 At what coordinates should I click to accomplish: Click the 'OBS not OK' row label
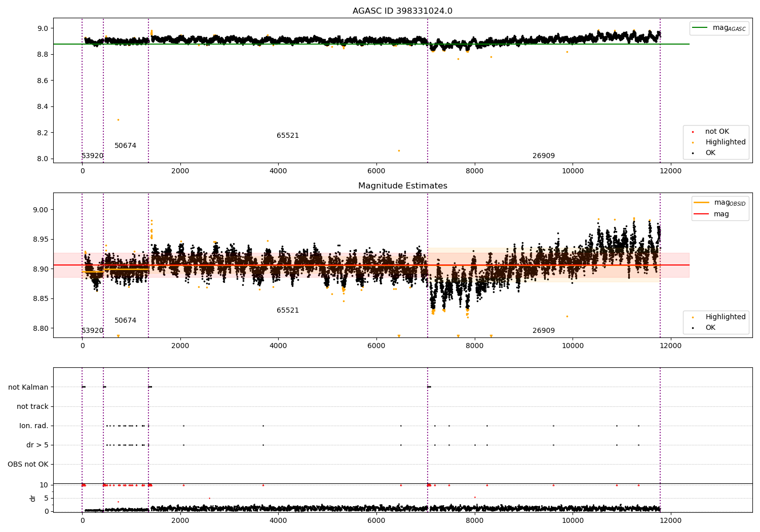tap(28, 465)
